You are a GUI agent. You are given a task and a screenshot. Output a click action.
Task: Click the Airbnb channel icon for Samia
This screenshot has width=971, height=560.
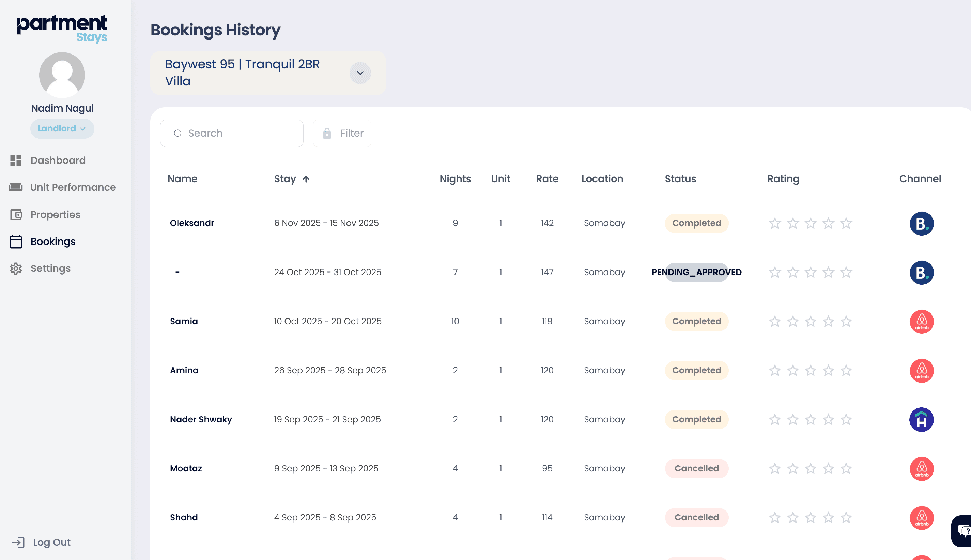click(921, 322)
